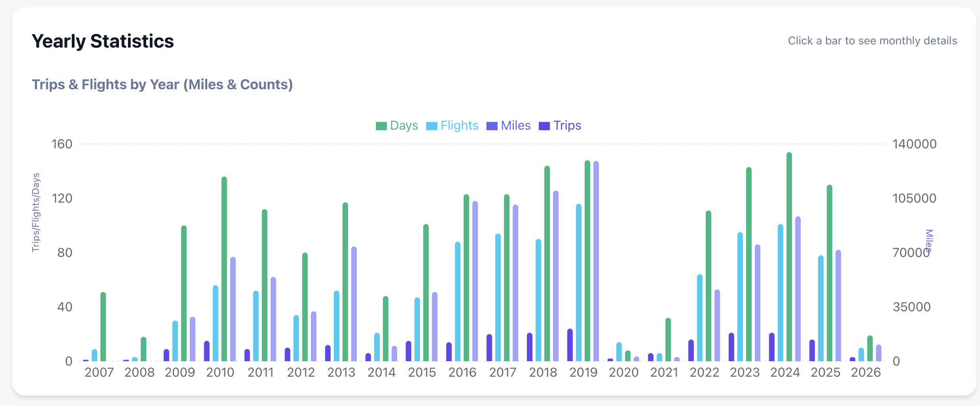Select the 2007 green Days bar
The image size is (980, 406).
tap(103, 327)
